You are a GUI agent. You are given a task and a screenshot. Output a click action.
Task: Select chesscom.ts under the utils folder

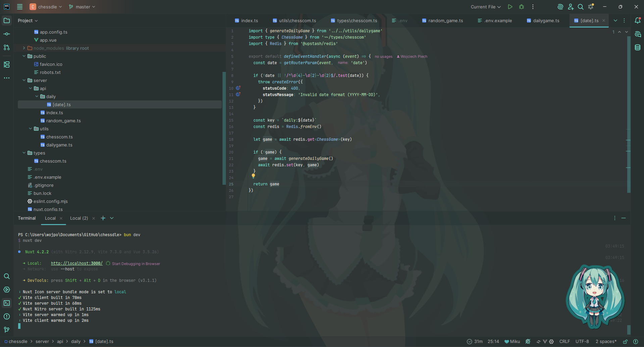tap(59, 137)
